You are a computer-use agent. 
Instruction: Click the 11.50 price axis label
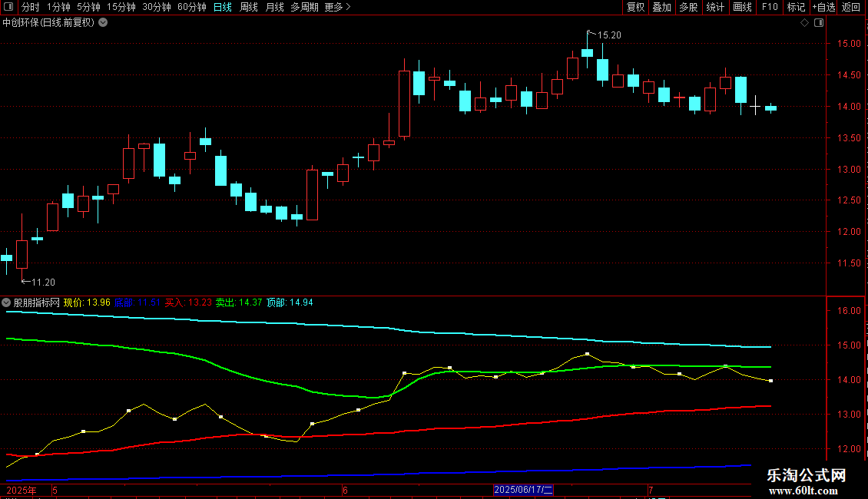849,263
